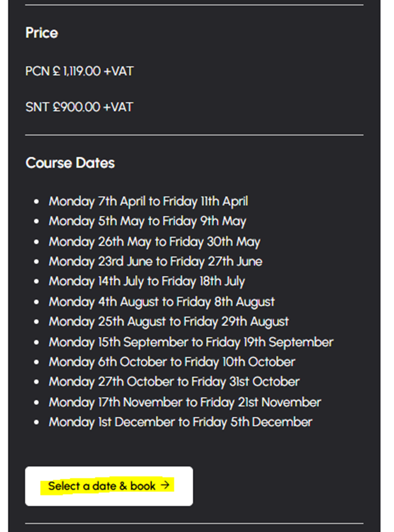
Task: Choose the Monday 1st December course date
Action: 181,422
